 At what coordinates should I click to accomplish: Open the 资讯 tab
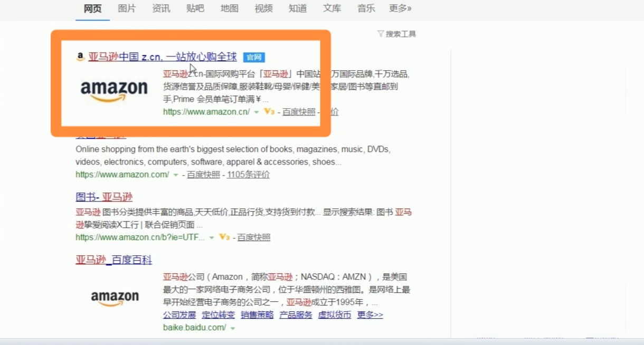(x=161, y=8)
